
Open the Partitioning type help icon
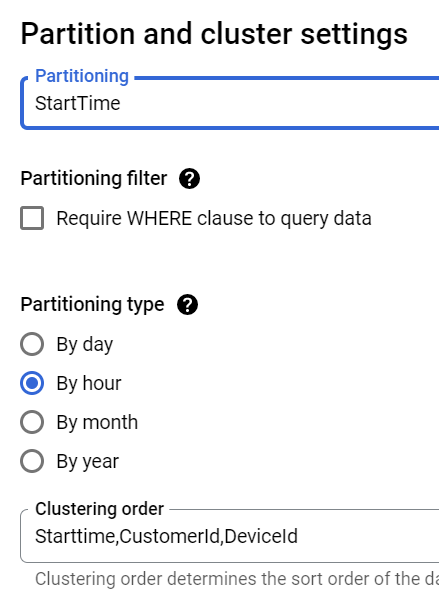tap(187, 305)
